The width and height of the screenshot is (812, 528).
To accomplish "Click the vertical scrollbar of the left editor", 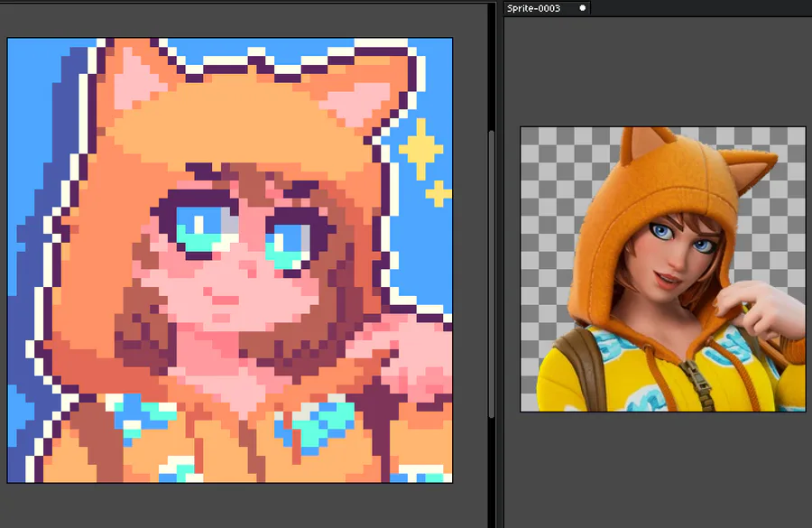I will [492, 273].
